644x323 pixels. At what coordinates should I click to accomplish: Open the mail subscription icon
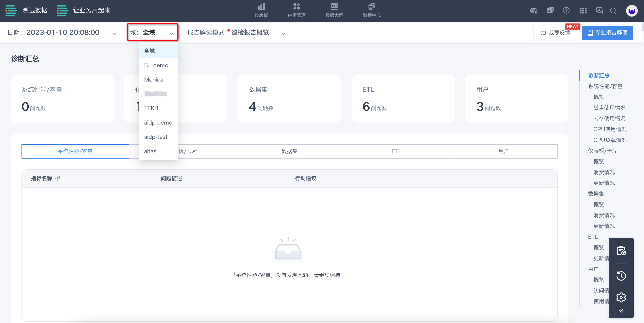pyautogui.click(x=533, y=11)
